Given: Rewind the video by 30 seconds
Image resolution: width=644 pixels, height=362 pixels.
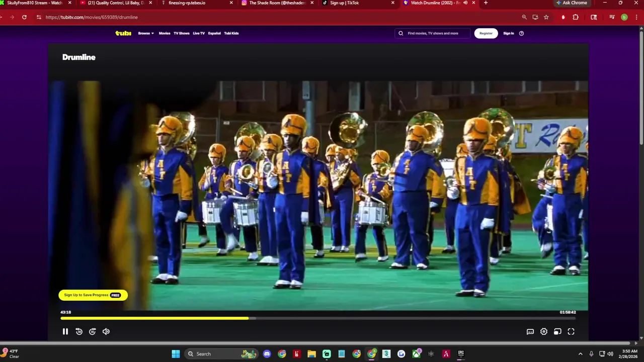Looking at the screenshot, I should coord(79,331).
